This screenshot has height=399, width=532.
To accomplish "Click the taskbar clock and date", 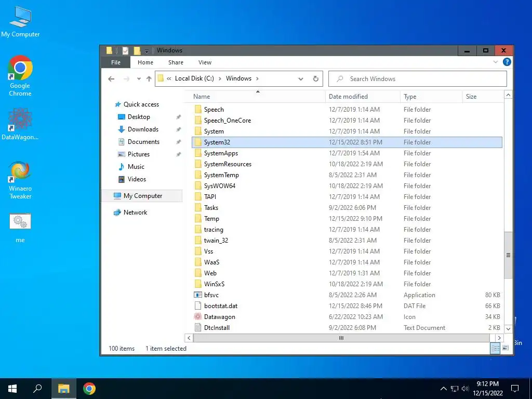I will (487, 389).
